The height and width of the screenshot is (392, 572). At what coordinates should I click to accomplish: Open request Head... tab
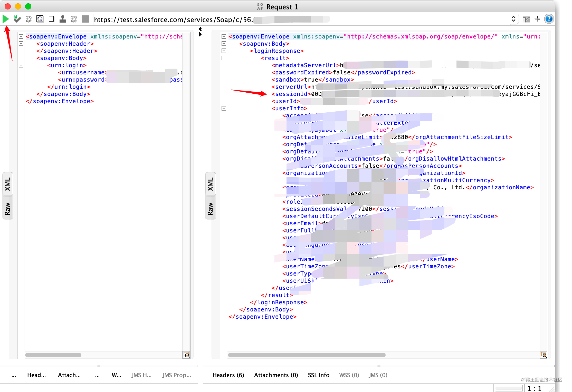click(x=36, y=375)
